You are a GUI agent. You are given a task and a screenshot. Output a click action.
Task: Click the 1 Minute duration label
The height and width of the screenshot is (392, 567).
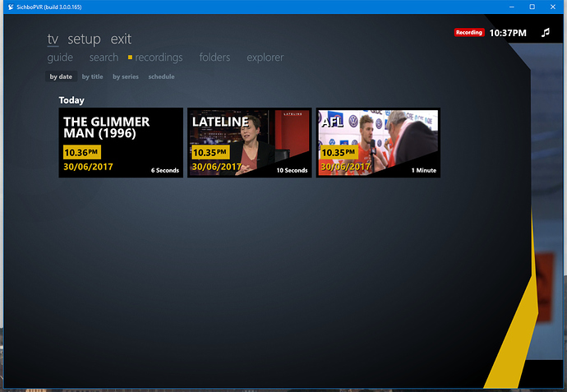(x=424, y=170)
